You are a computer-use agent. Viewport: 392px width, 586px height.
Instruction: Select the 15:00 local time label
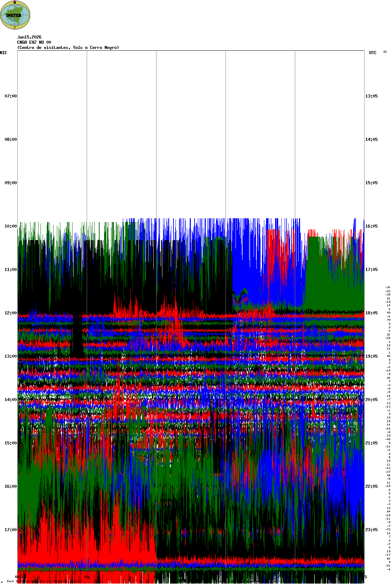click(10, 443)
